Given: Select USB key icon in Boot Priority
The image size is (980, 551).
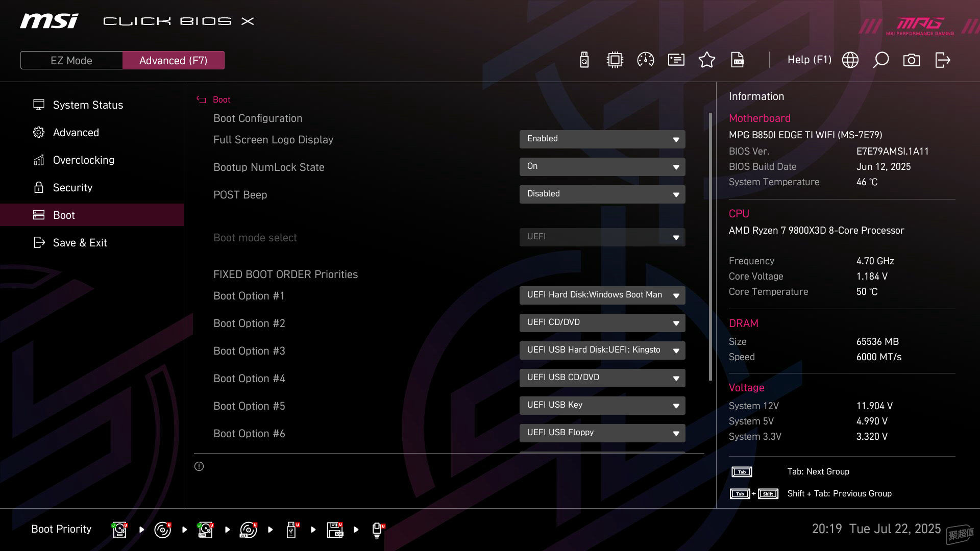Looking at the screenshot, I should point(292,530).
